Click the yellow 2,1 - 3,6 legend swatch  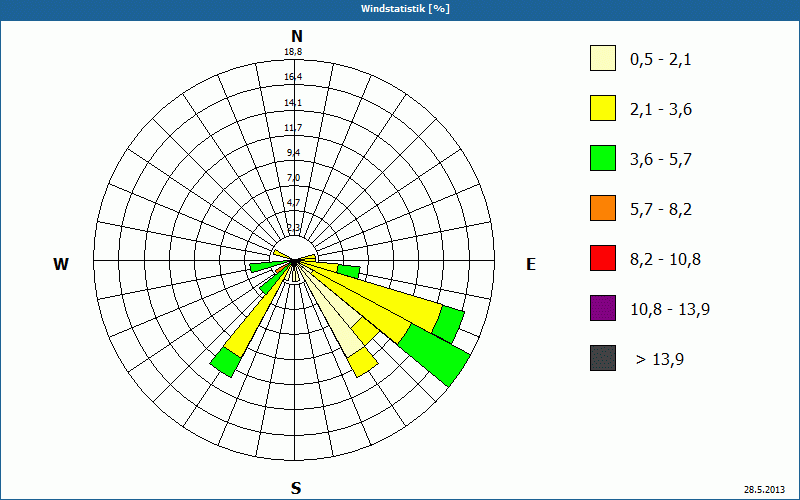click(603, 108)
